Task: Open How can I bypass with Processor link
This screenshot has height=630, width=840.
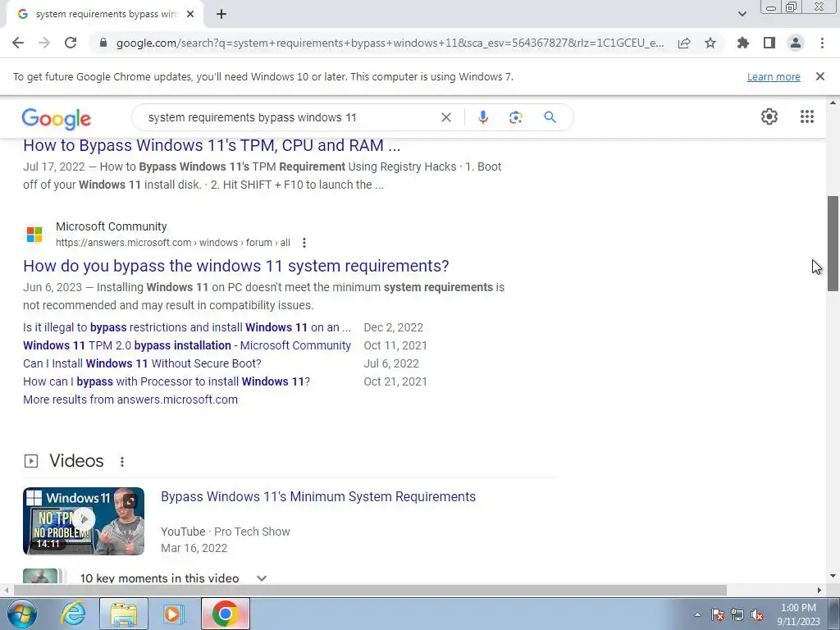Action: point(167,381)
